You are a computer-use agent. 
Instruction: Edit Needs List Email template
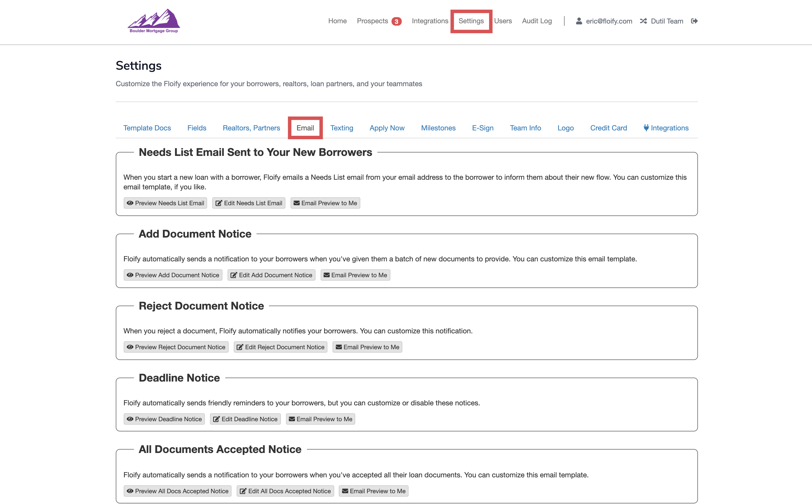point(249,203)
